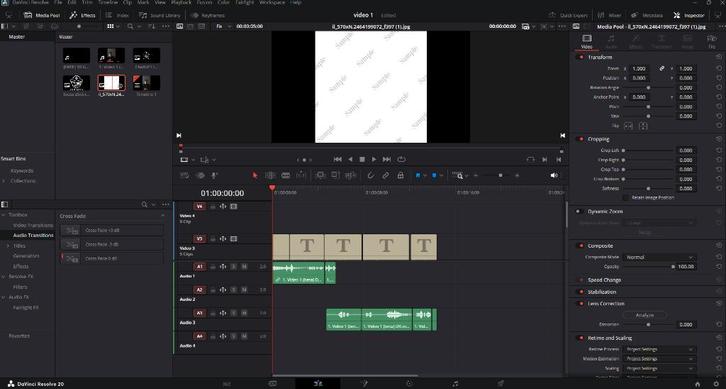Open the Effects panel button
Image resolution: width=726 pixels, height=389 pixels.
[82, 15]
